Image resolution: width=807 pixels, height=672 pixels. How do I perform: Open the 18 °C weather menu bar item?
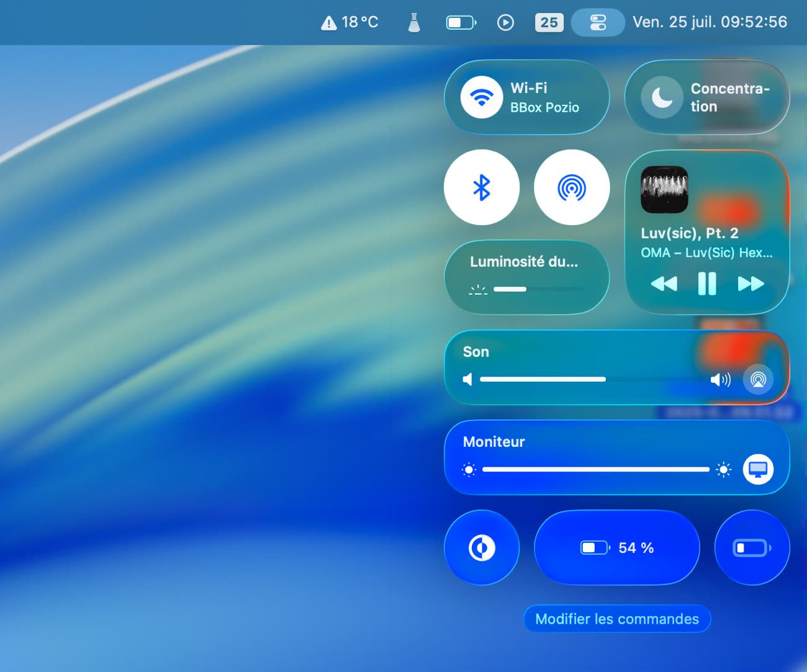pyautogui.click(x=349, y=22)
